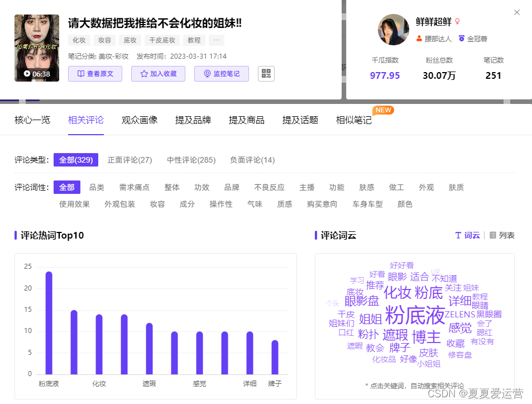
Task: Click 监控笔记 button
Action: pos(222,74)
